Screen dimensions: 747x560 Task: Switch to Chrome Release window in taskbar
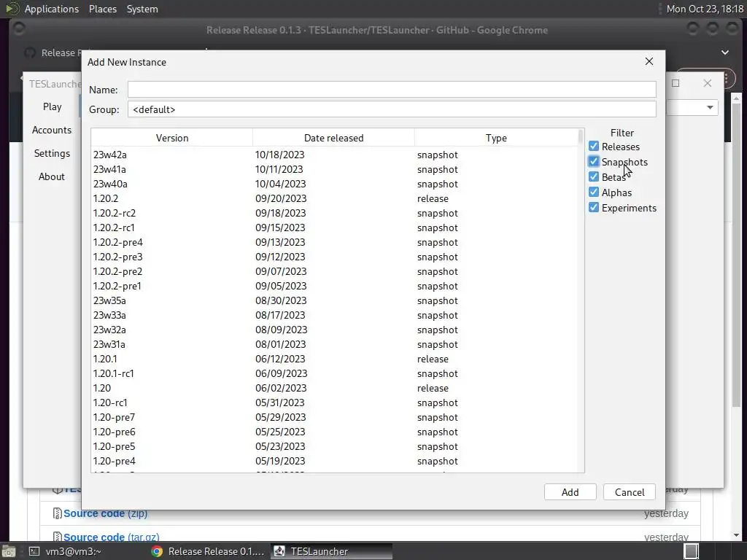208,551
